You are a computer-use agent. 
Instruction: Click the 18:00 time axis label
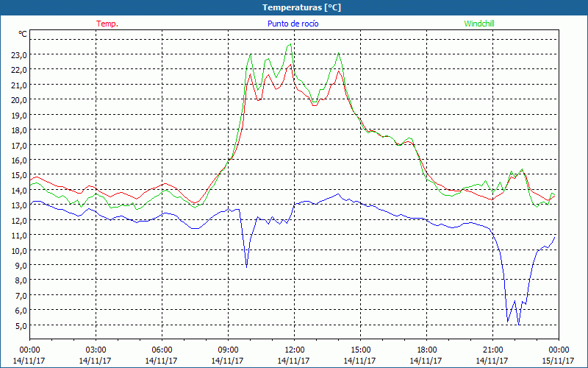coord(427,350)
